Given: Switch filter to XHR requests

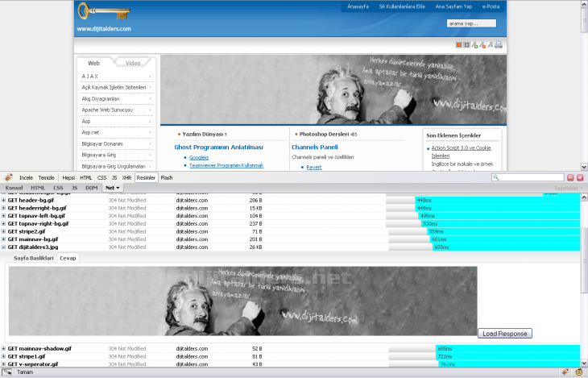Looking at the screenshot, I should tap(126, 177).
